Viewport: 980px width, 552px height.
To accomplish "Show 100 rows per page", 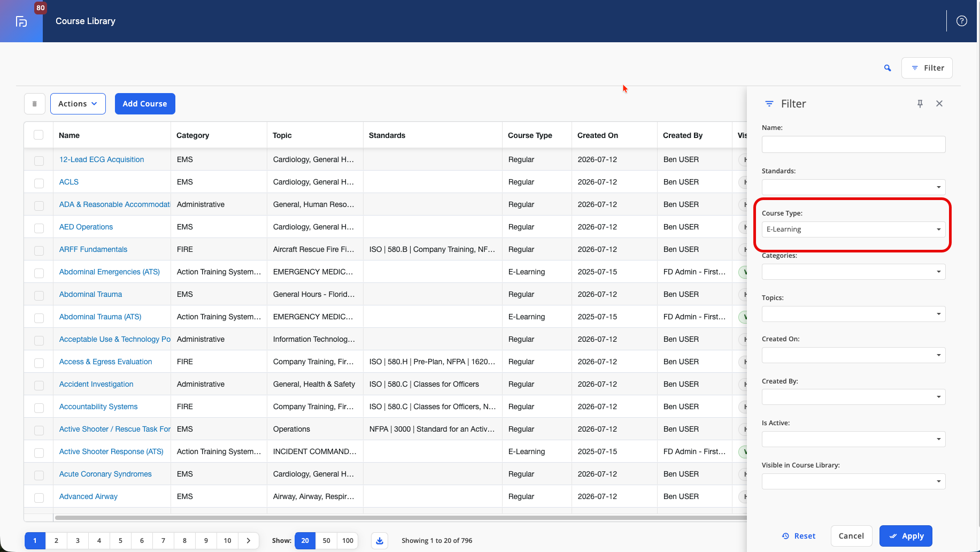I will click(x=348, y=541).
